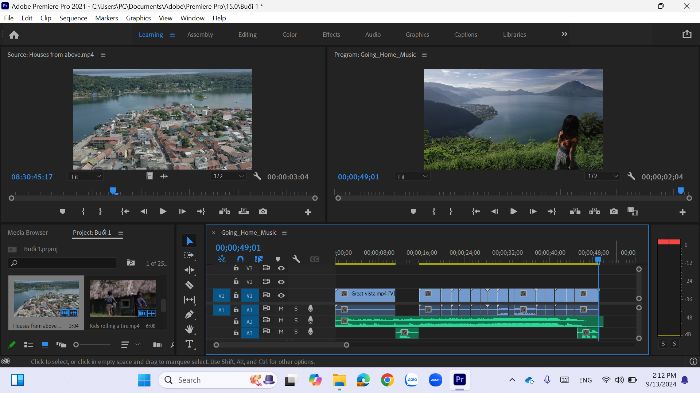Add a marker in the Source monitor
Image resolution: width=700 pixels, height=393 pixels.
[62, 212]
